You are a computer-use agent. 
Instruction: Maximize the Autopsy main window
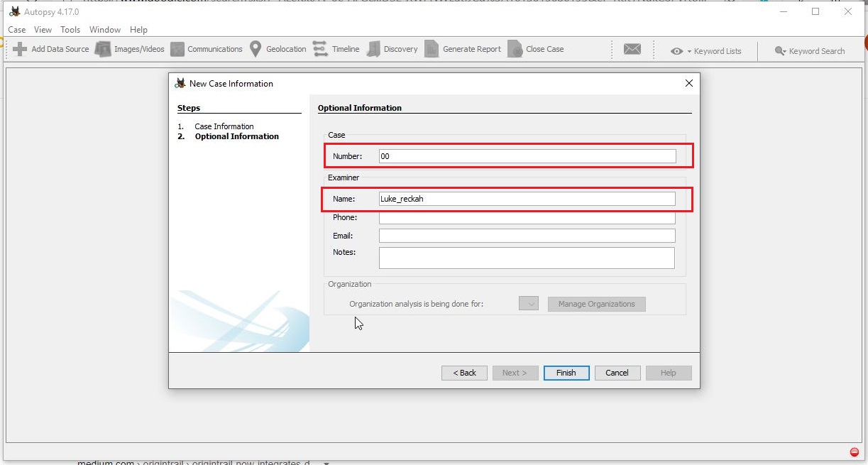(815, 11)
